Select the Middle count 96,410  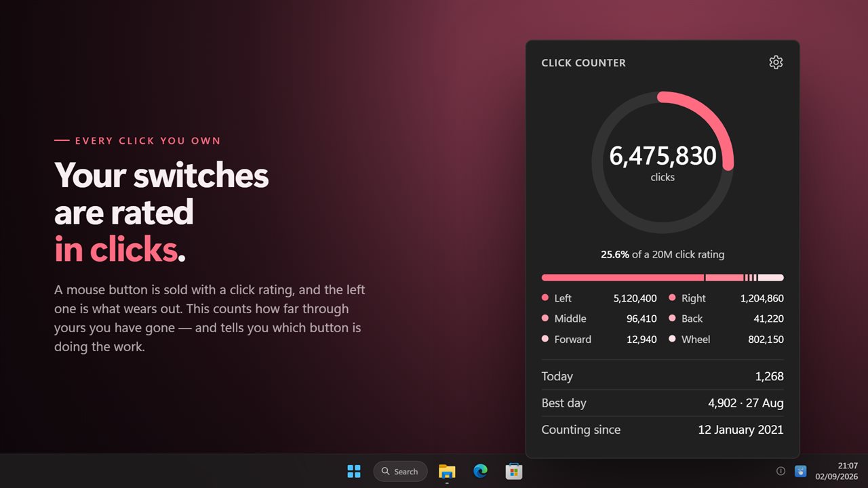[x=642, y=319]
